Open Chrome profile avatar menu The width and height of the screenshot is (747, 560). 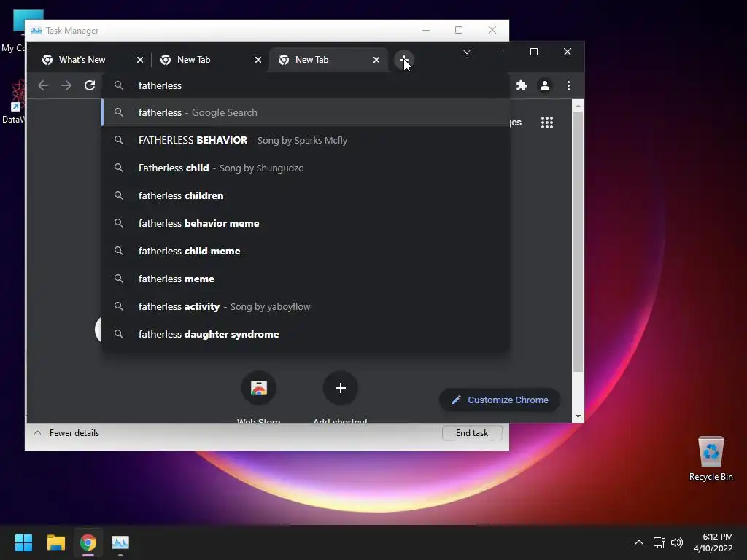(x=544, y=86)
